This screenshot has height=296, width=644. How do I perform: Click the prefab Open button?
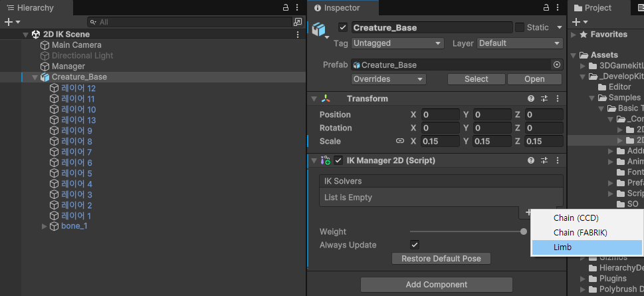click(x=534, y=79)
